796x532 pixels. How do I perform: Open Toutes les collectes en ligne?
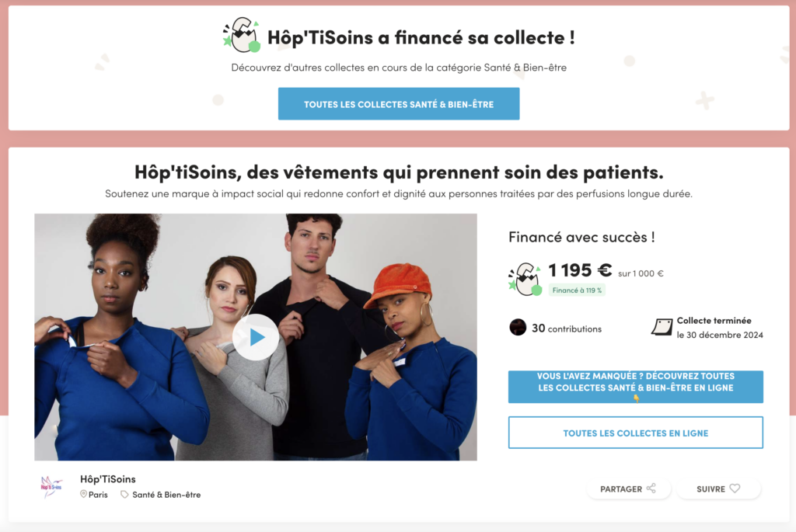click(x=636, y=433)
